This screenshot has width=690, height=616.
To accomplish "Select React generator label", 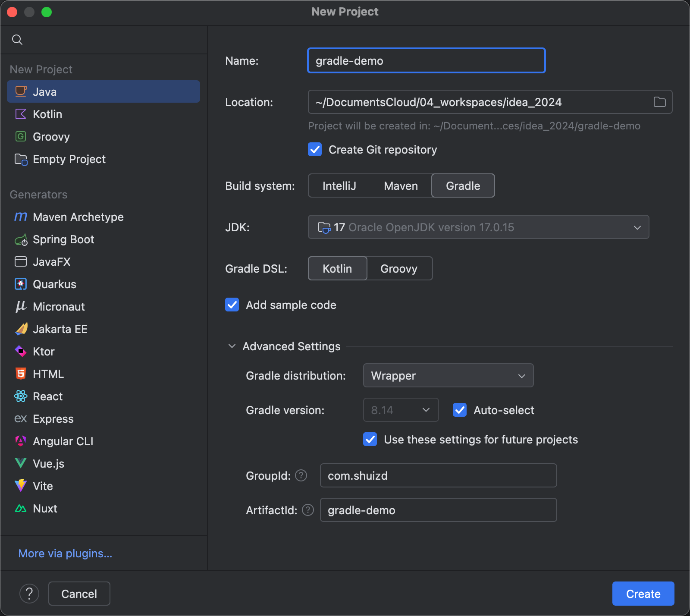I will tap(47, 396).
